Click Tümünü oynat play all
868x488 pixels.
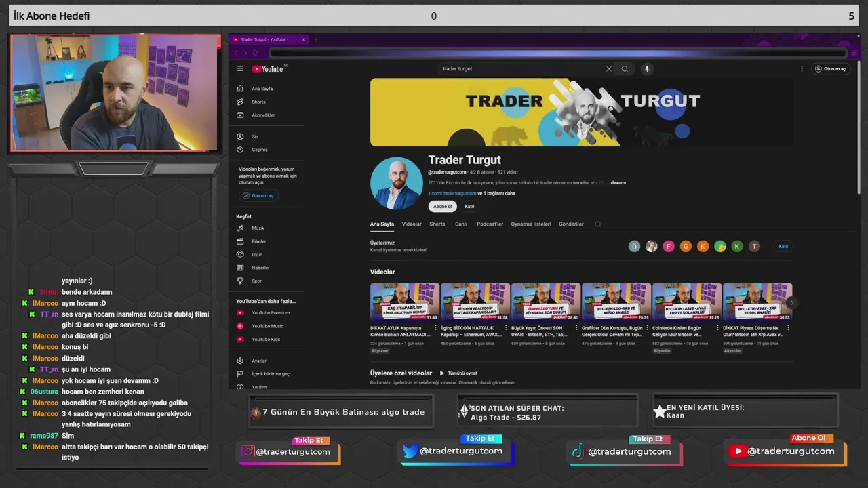coord(459,373)
